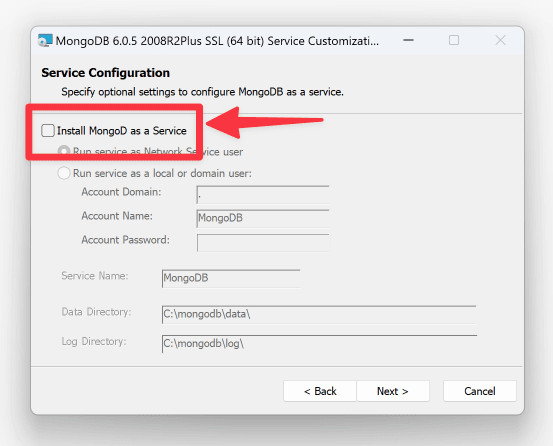
Task: Click the Service Configuration heading
Action: click(x=105, y=73)
